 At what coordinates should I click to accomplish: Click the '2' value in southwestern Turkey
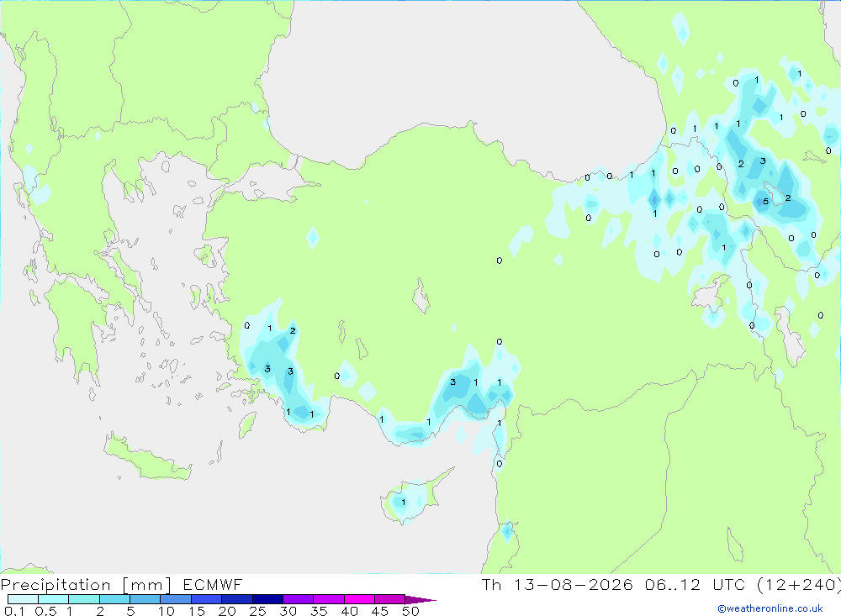293,330
